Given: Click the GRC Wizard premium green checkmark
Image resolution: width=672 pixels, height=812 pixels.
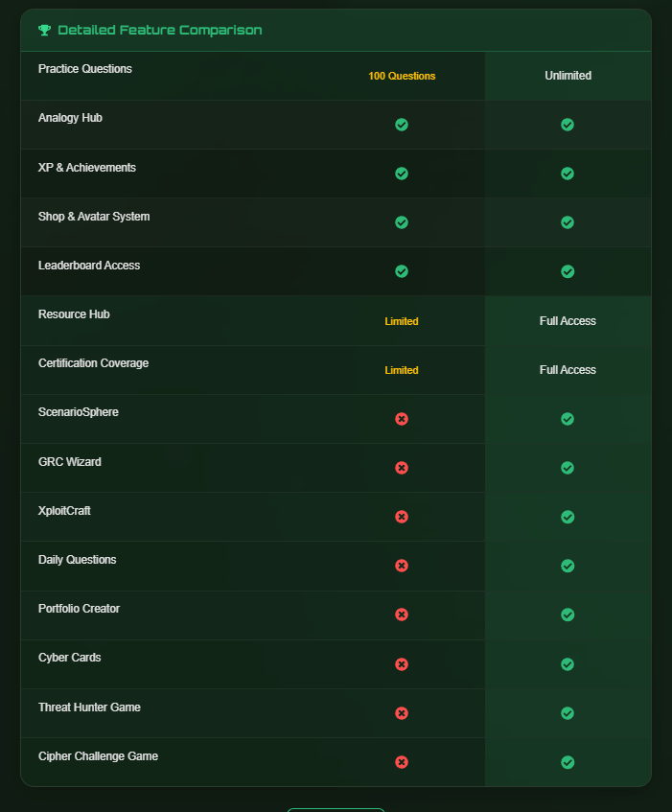Looking at the screenshot, I should pos(568,468).
